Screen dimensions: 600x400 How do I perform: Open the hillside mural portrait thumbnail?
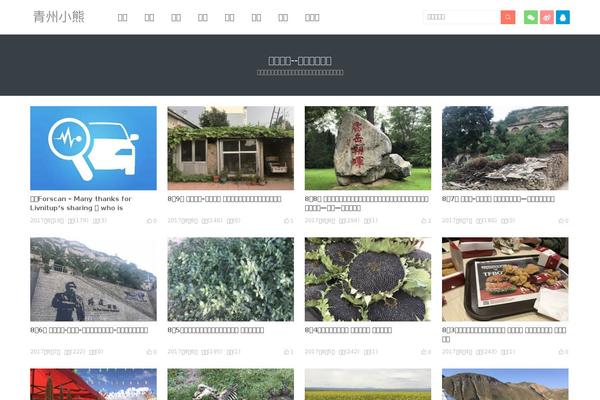pyautogui.click(x=93, y=279)
